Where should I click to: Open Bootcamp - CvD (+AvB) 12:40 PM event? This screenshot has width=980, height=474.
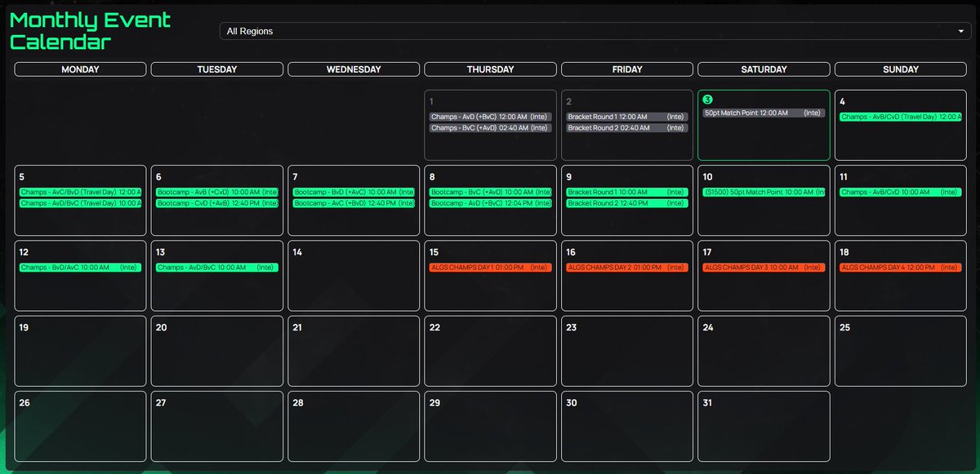(x=217, y=203)
